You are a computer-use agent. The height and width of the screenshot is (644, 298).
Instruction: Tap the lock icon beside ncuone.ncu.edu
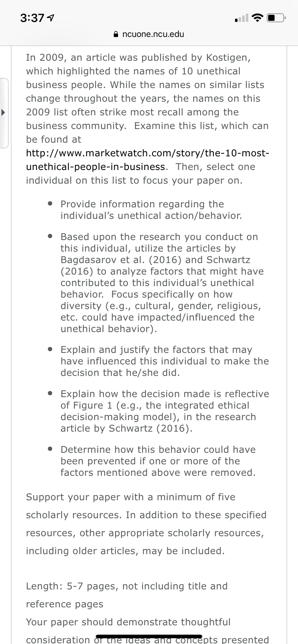click(x=116, y=34)
